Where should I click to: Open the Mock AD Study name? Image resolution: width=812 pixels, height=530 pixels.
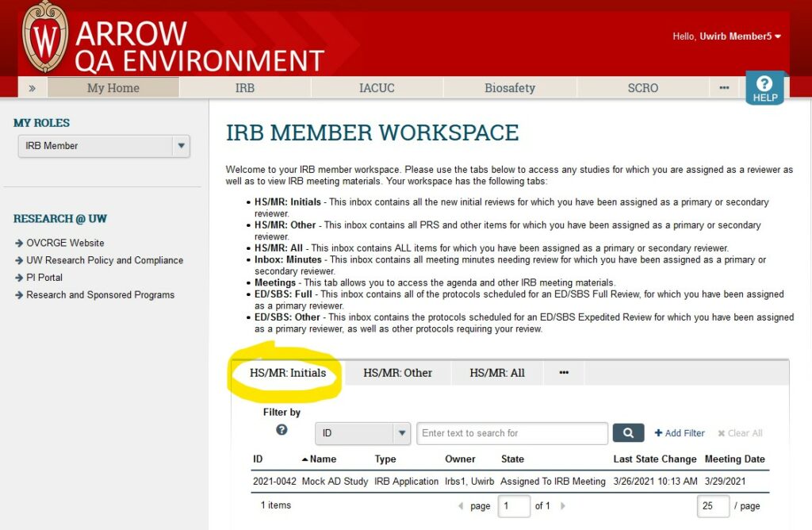coord(335,482)
